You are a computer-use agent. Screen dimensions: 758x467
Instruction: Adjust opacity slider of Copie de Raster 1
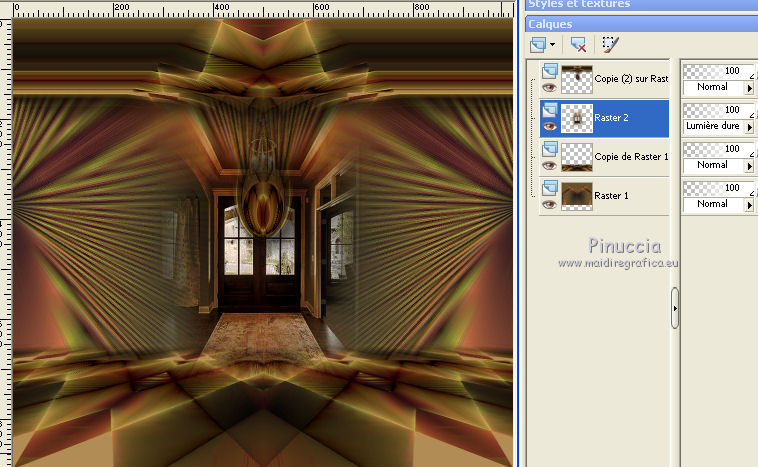coord(719,149)
